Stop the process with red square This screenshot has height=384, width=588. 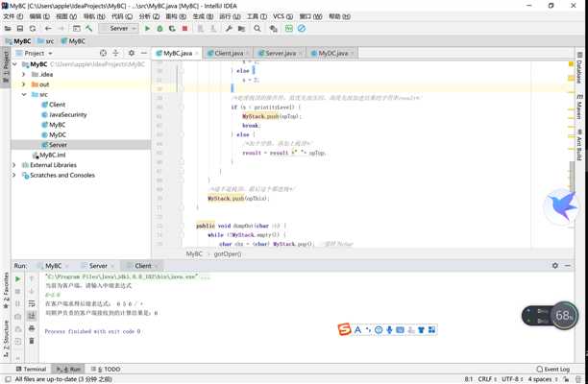coord(184,29)
